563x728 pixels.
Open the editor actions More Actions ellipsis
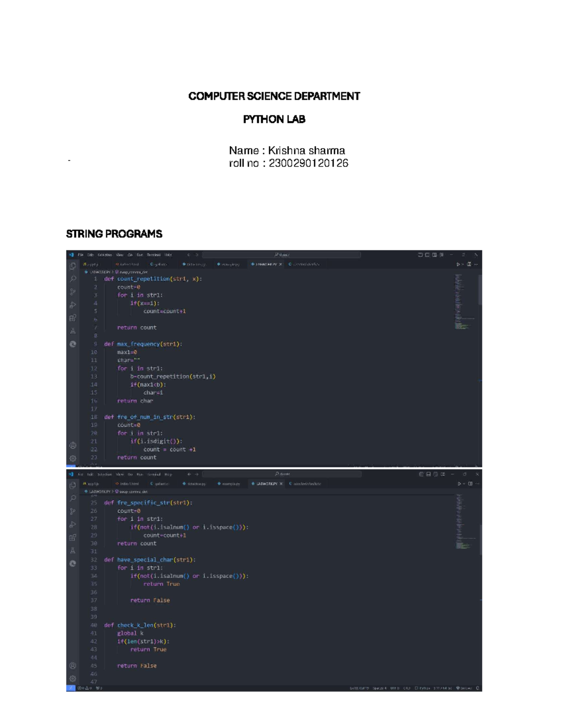click(476, 264)
